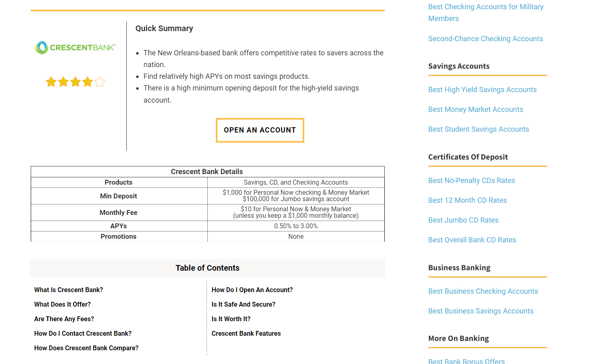Go to How Does Crescent Bank Compare
605x364 pixels.
coord(86,348)
